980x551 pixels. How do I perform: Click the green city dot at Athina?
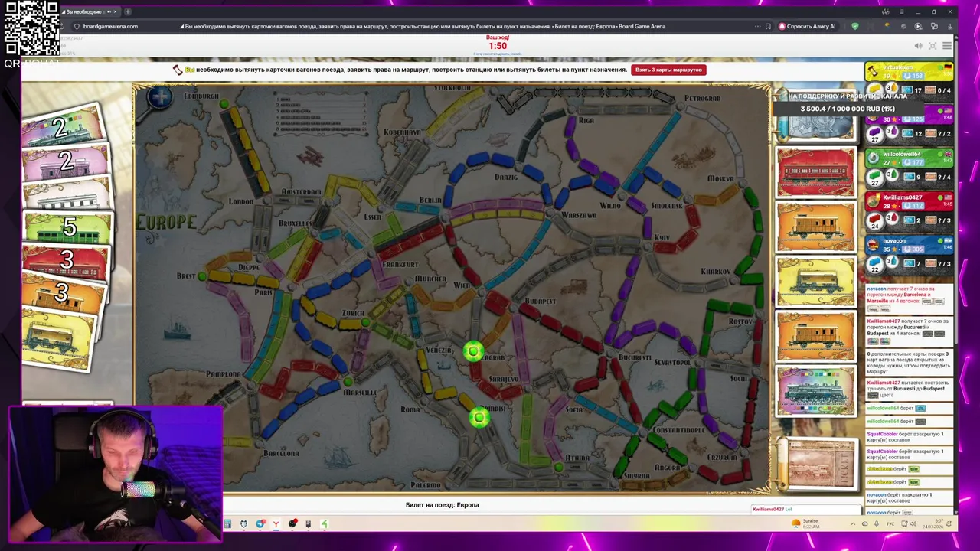558,467
